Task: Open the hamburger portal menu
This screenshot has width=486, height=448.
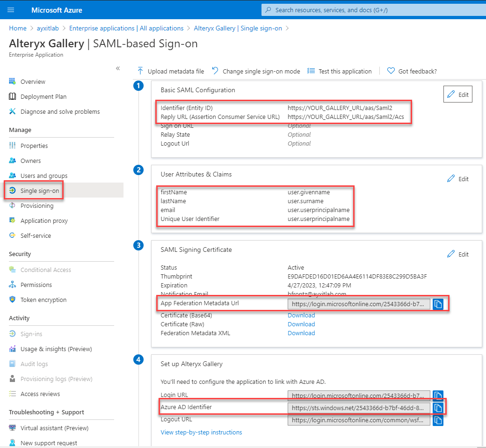Action: [x=11, y=10]
